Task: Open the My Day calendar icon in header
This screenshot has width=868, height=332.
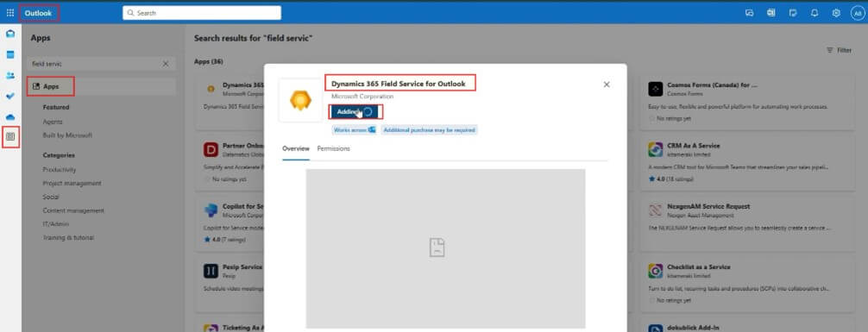Action: pos(771,13)
